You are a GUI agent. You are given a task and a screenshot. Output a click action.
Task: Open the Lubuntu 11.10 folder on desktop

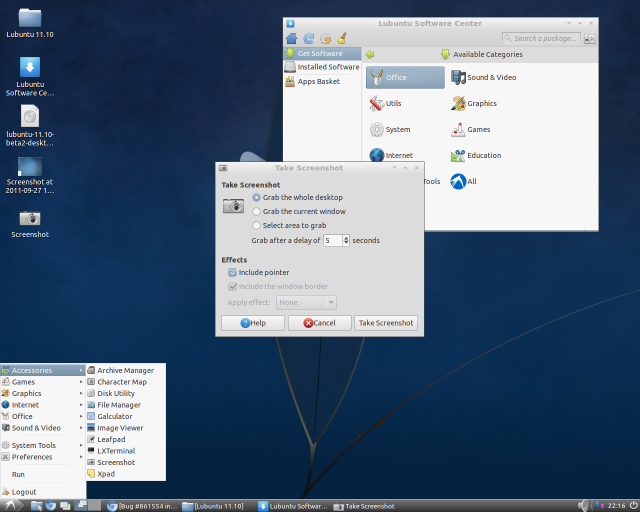pyautogui.click(x=30, y=23)
